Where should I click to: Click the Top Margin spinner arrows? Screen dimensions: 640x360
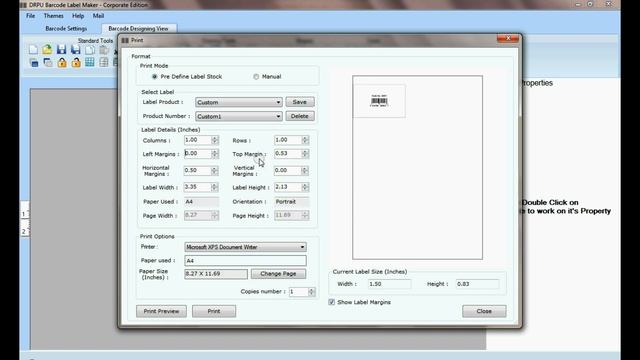click(x=305, y=153)
